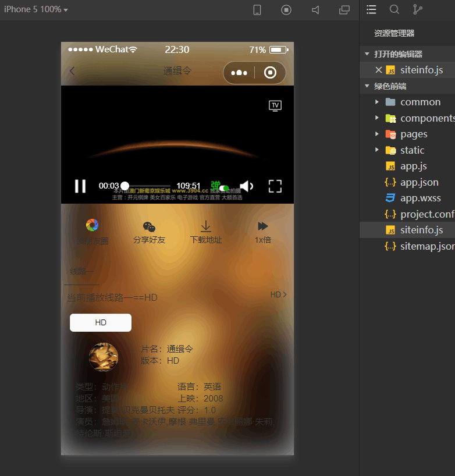This screenshot has width=455, height=476.
Task: Share to Moments via colorful aperture icon
Action: 92,226
